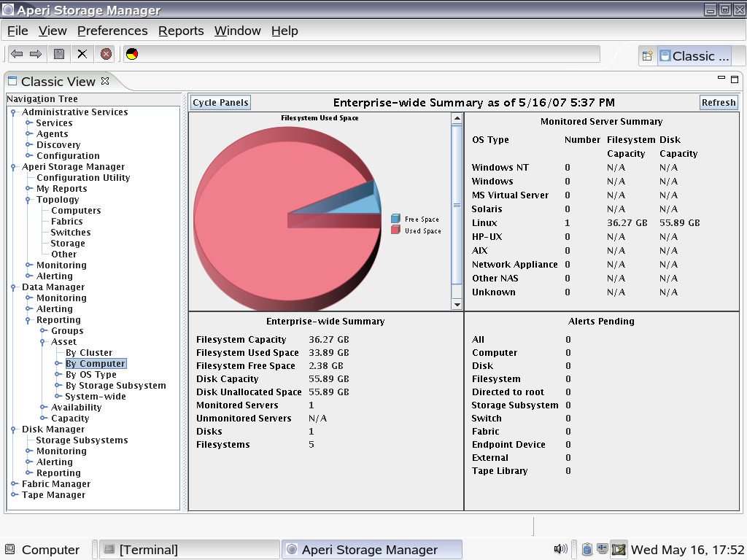Close the Classic View tab
The height and width of the screenshot is (560, 747).
pyautogui.click(x=105, y=81)
